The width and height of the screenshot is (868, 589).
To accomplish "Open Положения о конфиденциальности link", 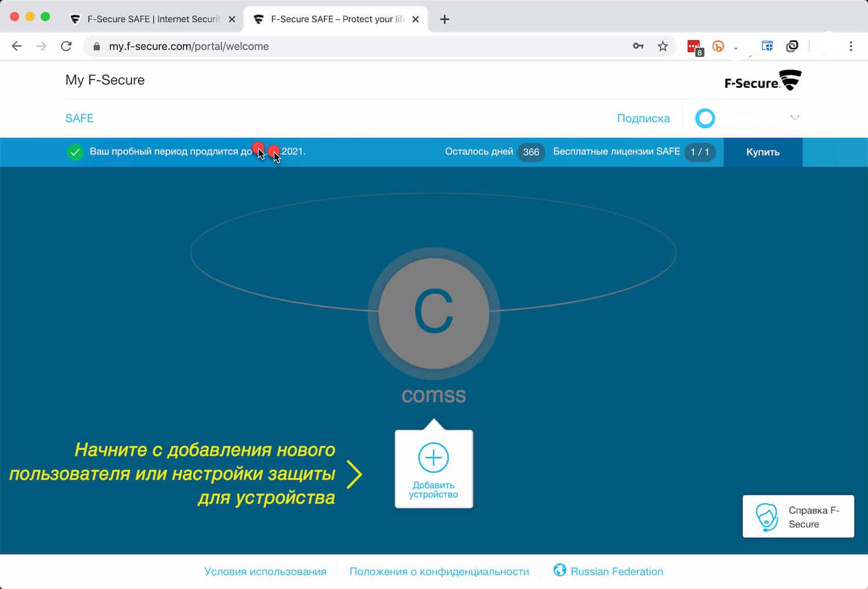I will 439,572.
